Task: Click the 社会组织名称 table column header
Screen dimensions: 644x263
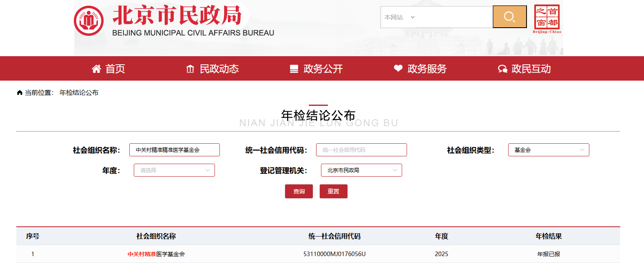Action: pyautogui.click(x=156, y=236)
